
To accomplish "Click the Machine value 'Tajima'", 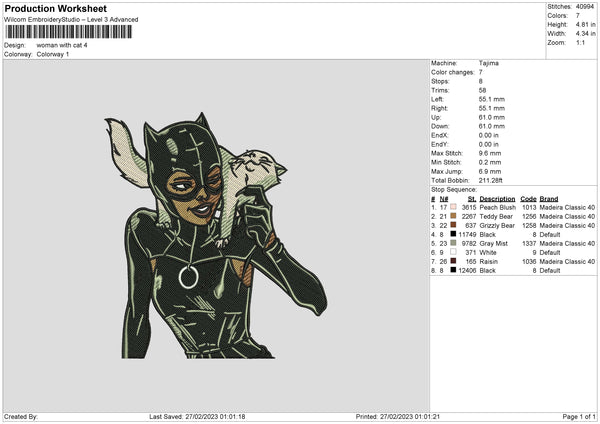I will [x=489, y=63].
